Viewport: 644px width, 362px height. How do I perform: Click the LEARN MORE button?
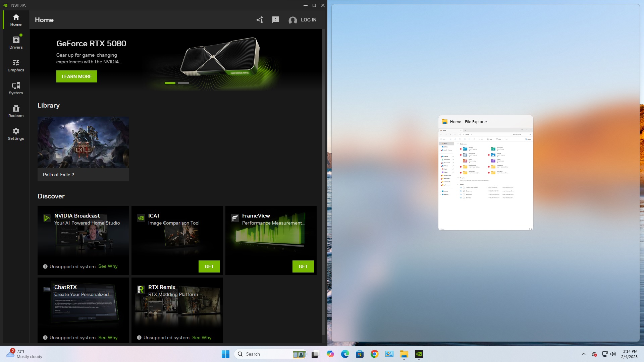click(76, 76)
